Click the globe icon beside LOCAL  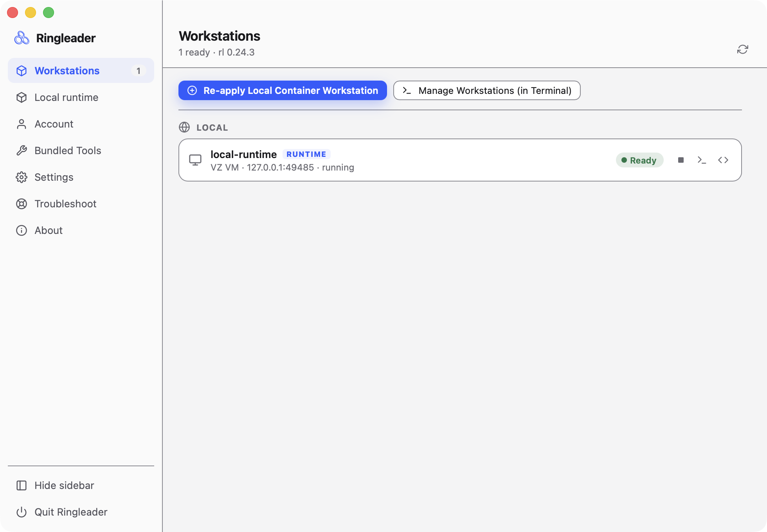click(x=184, y=127)
